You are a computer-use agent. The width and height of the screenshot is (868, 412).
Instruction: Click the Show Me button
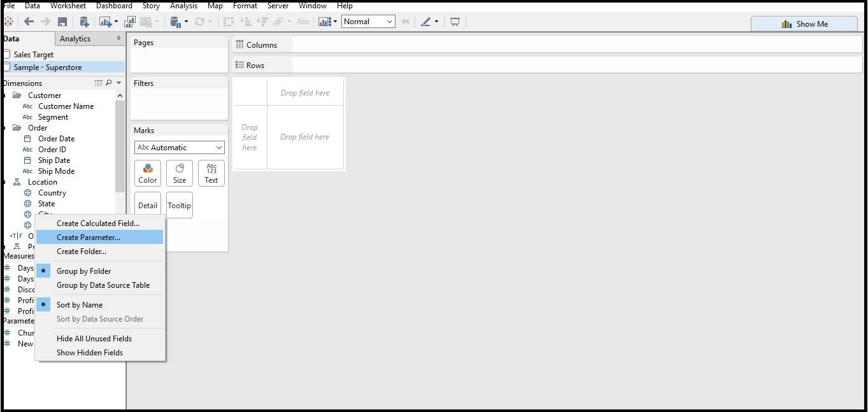[804, 23]
